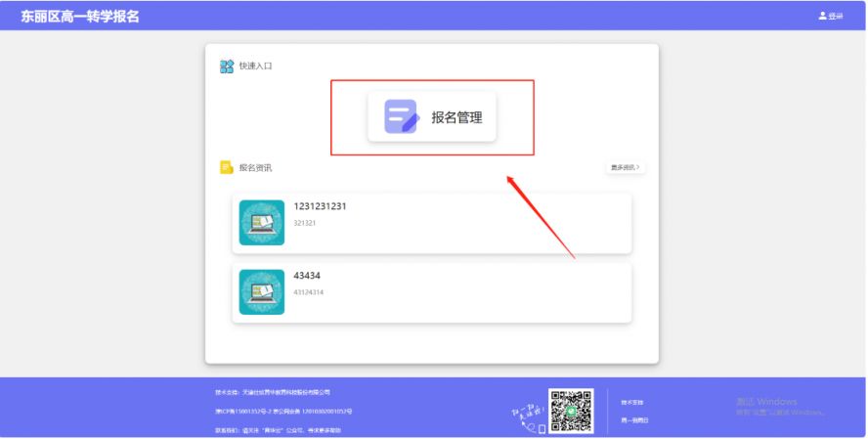Click the thumbnail of news item 43434
The height and width of the screenshot is (439, 868).
pyautogui.click(x=261, y=291)
